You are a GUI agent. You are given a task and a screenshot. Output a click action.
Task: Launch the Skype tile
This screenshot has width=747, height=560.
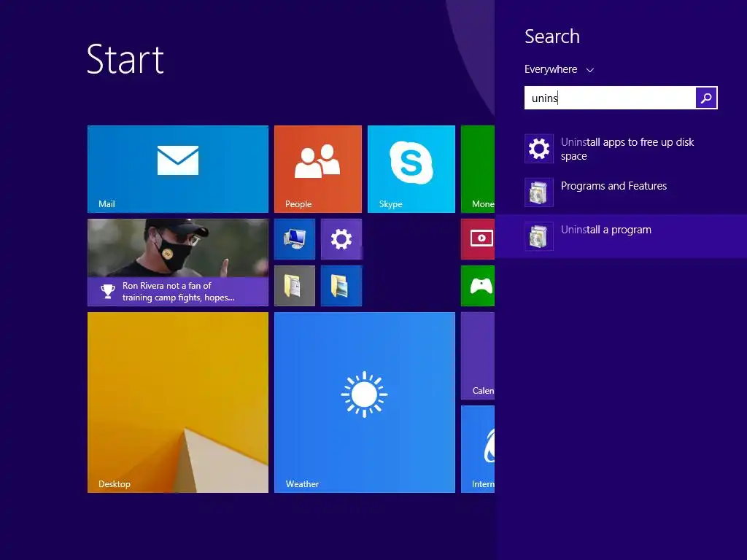pyautogui.click(x=411, y=169)
